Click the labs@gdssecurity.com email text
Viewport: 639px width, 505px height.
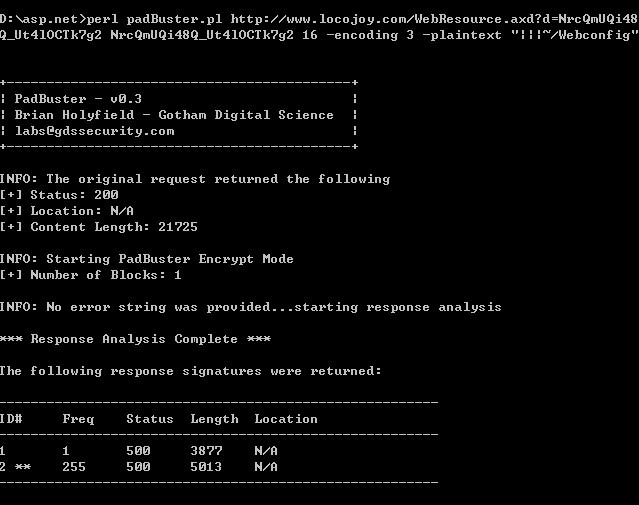click(95, 131)
